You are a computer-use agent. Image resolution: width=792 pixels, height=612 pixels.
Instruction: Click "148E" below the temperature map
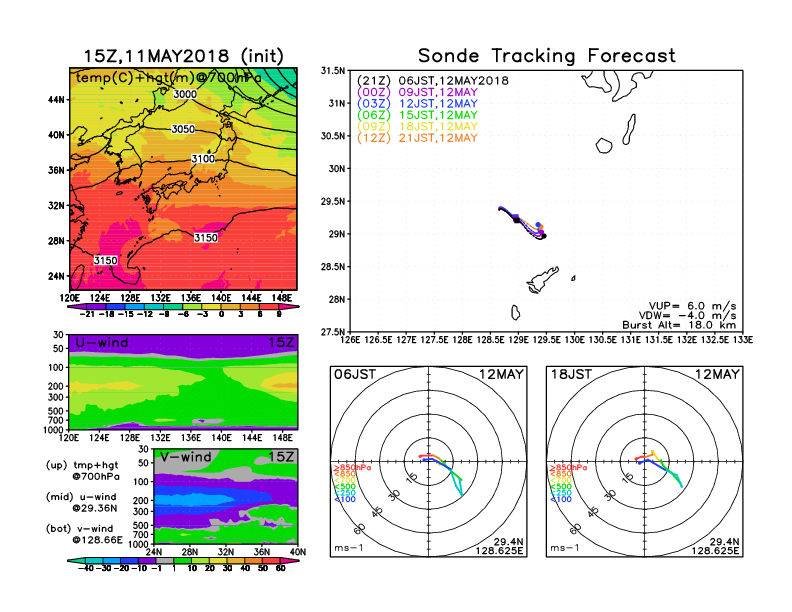click(x=282, y=298)
